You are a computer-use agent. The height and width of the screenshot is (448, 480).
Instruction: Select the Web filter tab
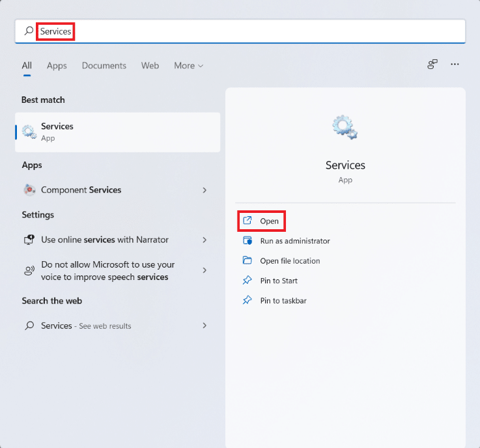tap(150, 66)
